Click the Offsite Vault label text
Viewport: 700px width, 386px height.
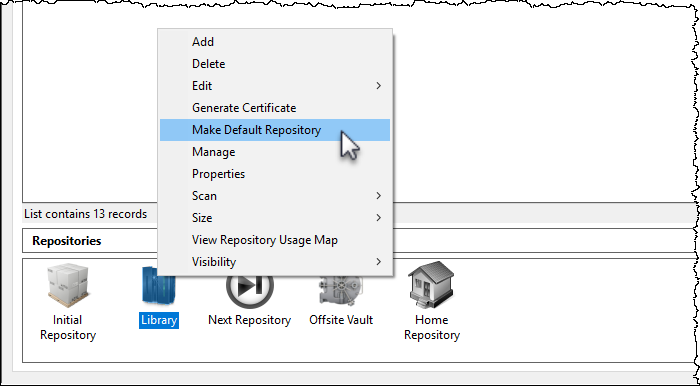[x=341, y=320]
